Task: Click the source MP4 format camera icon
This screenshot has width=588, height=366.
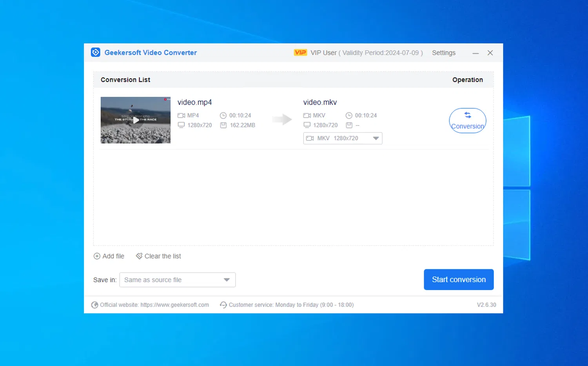Action: pyautogui.click(x=181, y=116)
